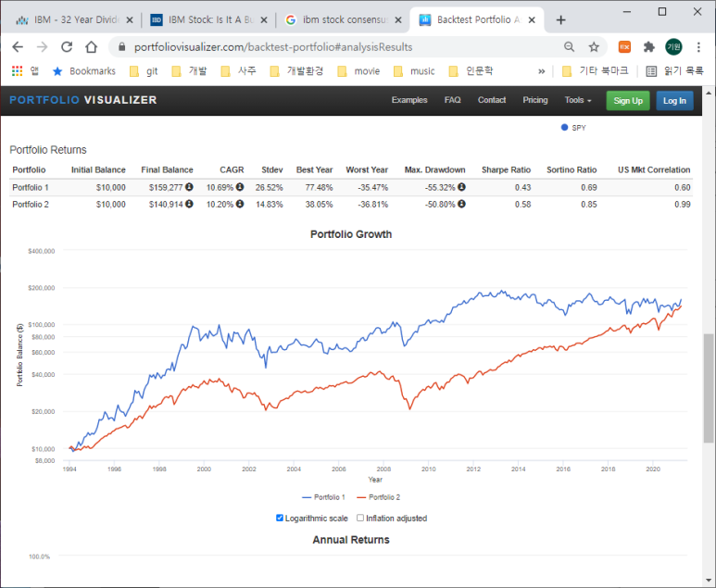Close the IBM 32 Year Dividend tab
This screenshot has width=716, height=588.
[130, 20]
